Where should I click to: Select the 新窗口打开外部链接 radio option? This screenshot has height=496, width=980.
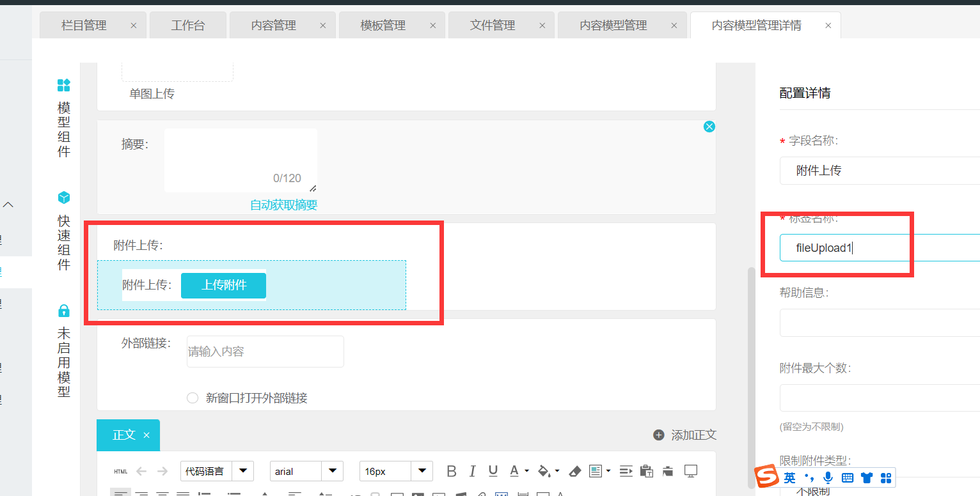193,398
